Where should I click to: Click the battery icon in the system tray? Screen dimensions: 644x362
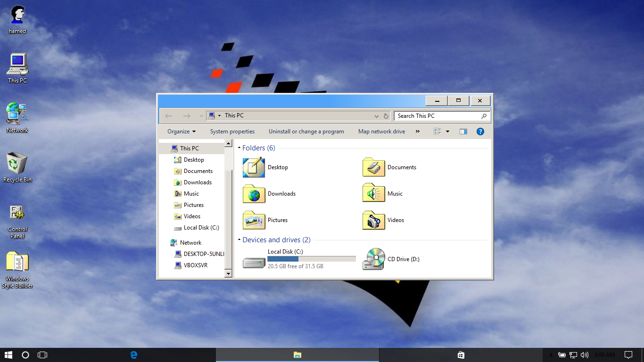click(561, 354)
